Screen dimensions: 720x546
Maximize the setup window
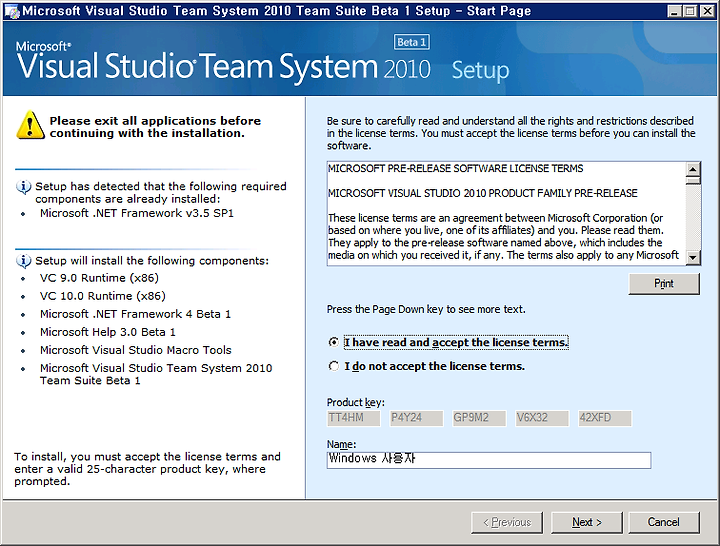click(690, 11)
